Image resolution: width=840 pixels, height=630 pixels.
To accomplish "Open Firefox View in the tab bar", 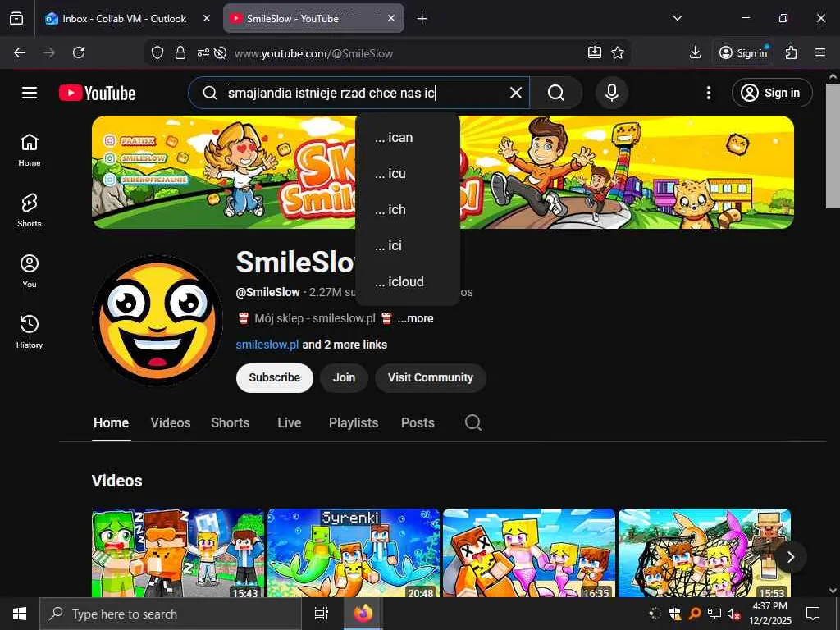I will point(16,18).
